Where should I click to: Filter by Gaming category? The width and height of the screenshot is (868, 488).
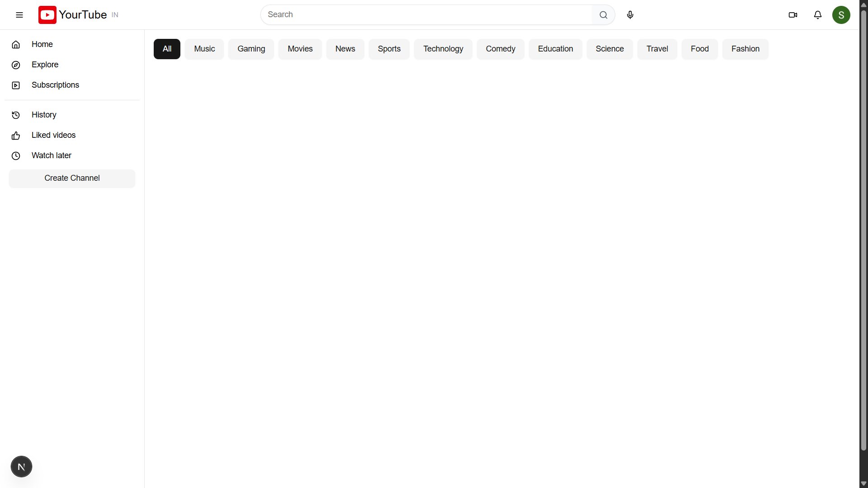pyautogui.click(x=251, y=49)
